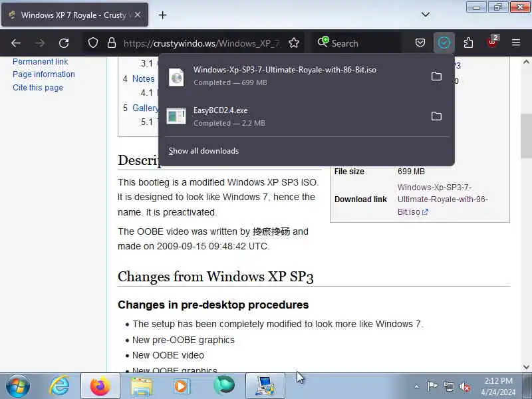Screen dimensions: 532x399
Task: Show all downloads
Action: [203, 151]
